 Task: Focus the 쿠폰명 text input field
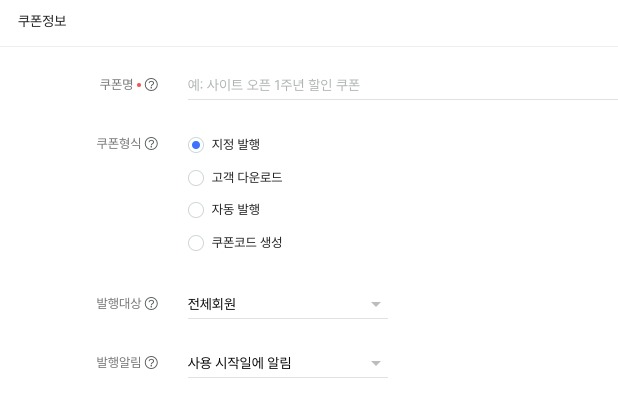coord(400,85)
